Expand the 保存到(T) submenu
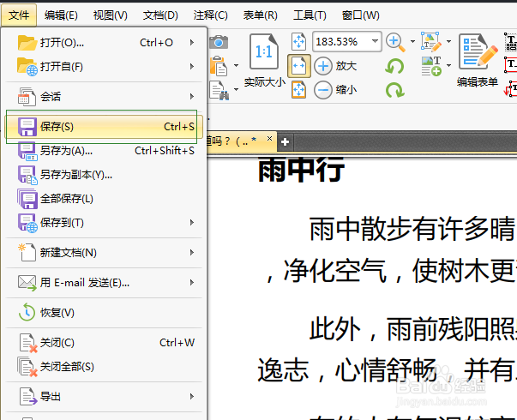The width and height of the screenshot is (517, 420). coord(104,223)
